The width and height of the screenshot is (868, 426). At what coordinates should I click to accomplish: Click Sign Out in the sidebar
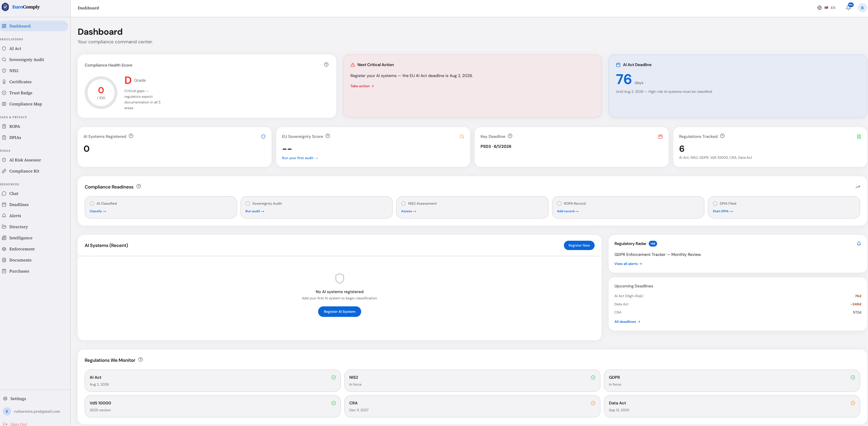(x=15, y=424)
